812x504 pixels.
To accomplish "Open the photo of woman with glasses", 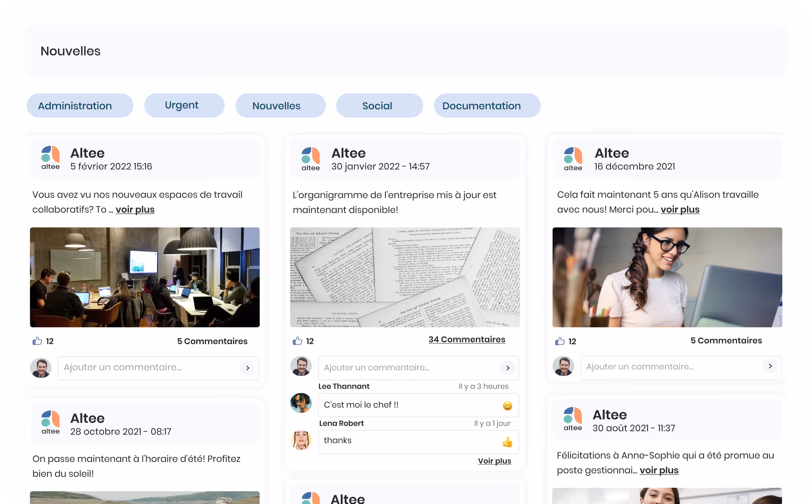I will [x=667, y=277].
